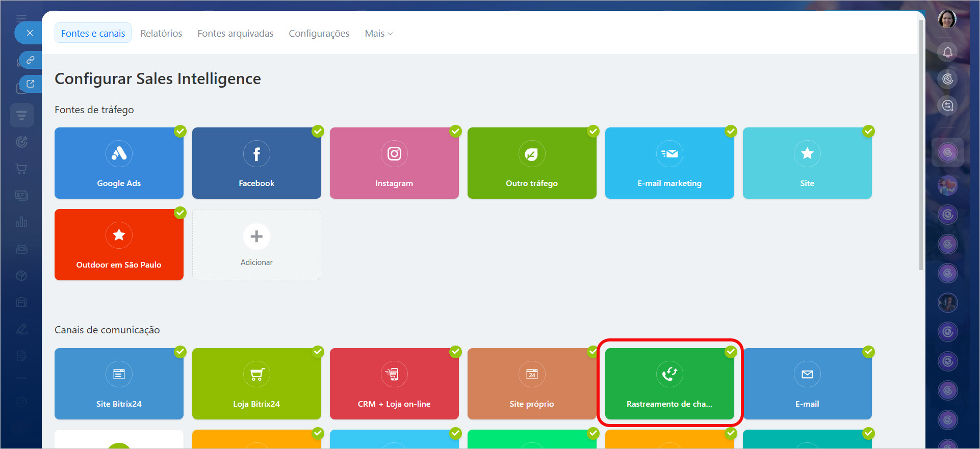Click the green checkmark on Google Ads
The width and height of the screenshot is (980, 449).
(180, 131)
